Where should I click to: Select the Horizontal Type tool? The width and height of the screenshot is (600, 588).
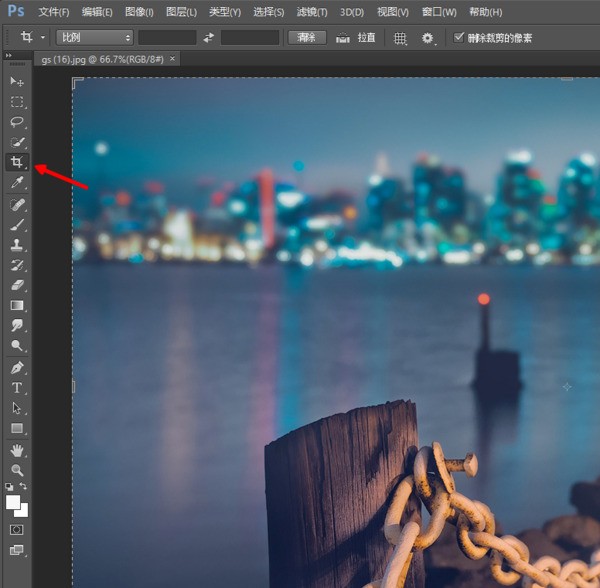click(17, 388)
